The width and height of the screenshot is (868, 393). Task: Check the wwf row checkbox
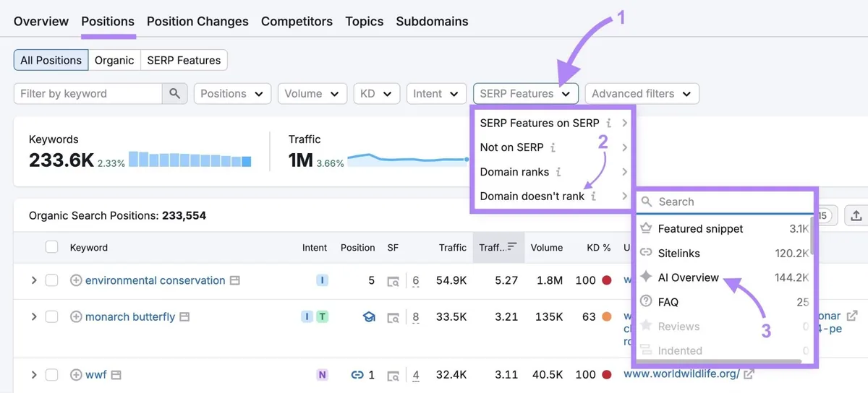point(51,374)
